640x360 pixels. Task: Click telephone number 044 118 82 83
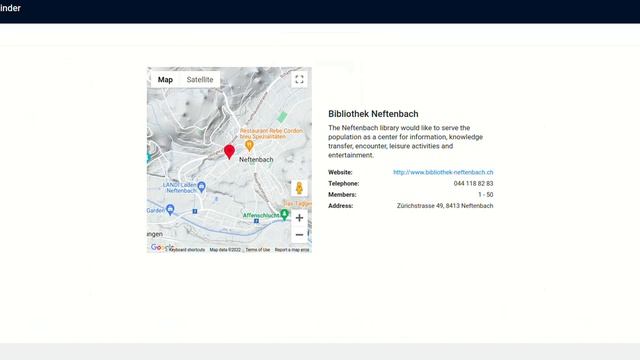point(473,184)
